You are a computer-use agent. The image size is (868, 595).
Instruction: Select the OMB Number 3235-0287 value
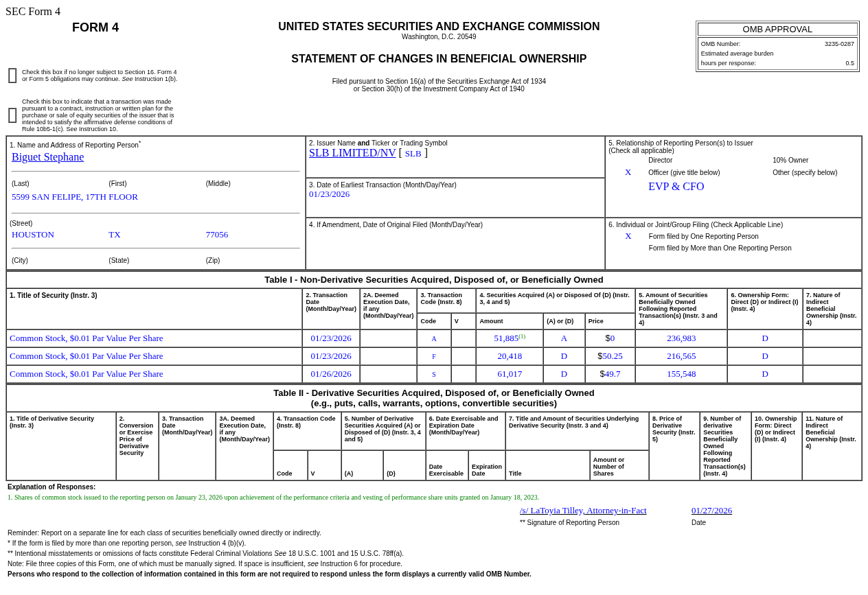pyautogui.click(x=839, y=44)
